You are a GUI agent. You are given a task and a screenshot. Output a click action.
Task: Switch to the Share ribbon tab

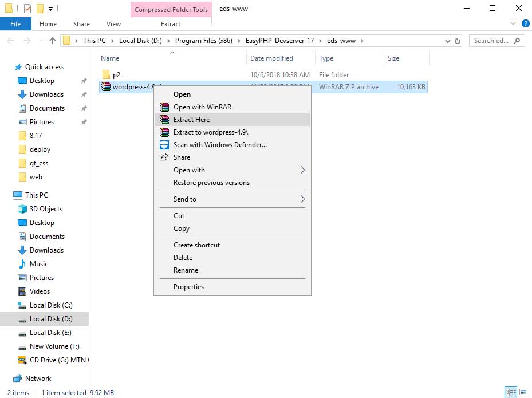pos(81,24)
